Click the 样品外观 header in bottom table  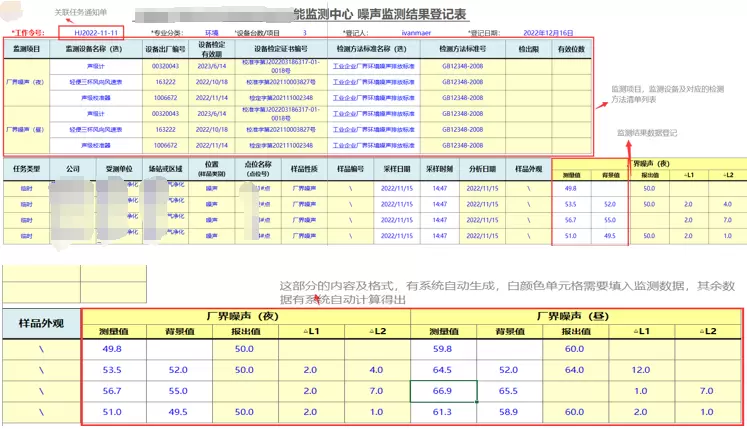[x=42, y=323]
